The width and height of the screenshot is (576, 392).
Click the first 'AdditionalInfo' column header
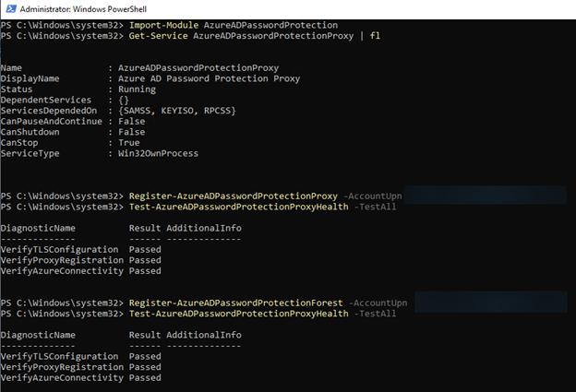(204, 228)
